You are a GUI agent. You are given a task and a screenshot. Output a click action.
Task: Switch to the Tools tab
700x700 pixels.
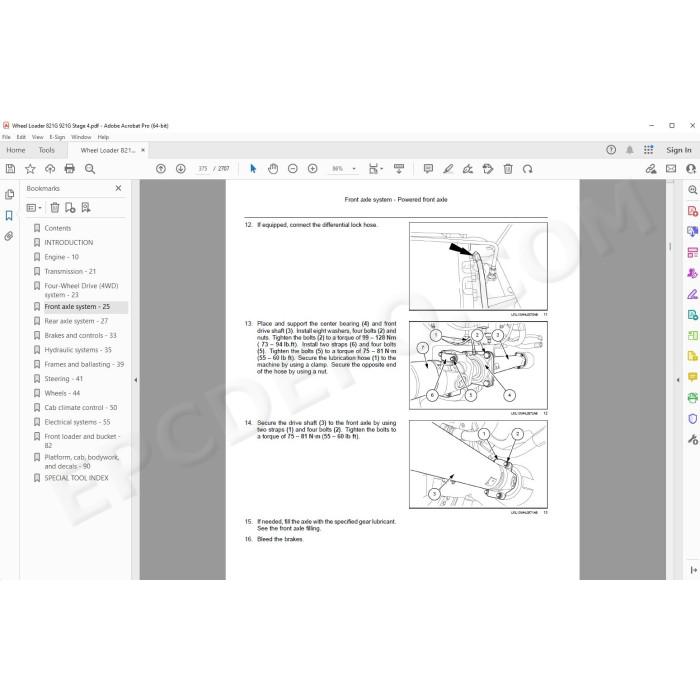[x=46, y=150]
